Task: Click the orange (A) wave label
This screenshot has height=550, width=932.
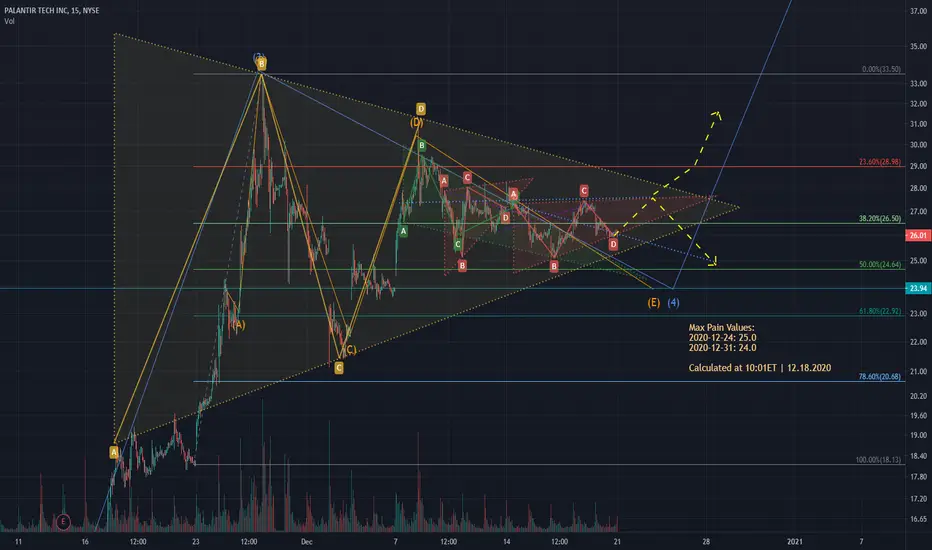Action: point(238,325)
